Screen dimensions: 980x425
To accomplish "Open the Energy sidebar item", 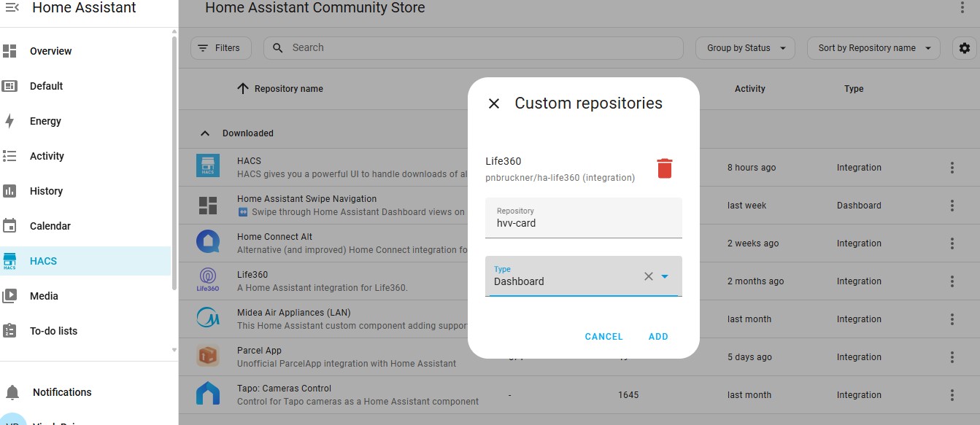I will (x=45, y=121).
